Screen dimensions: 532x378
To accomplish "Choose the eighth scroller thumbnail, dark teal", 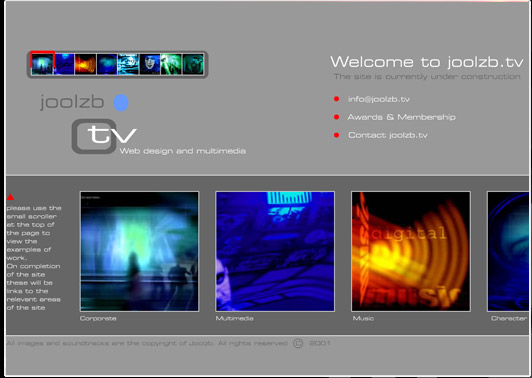I will tap(193, 64).
